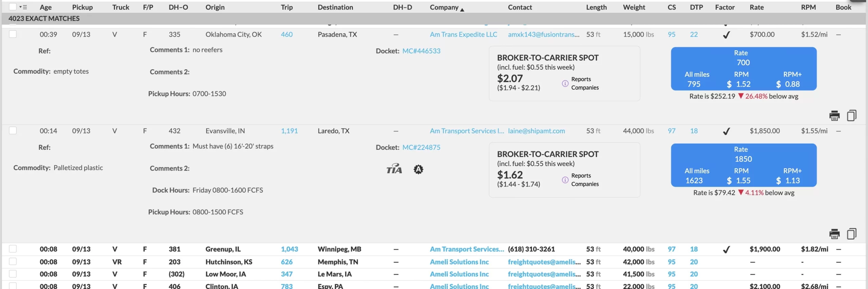The image size is (868, 289).
Task: Open days to pay 18 in Evansville row
Action: pyautogui.click(x=694, y=131)
